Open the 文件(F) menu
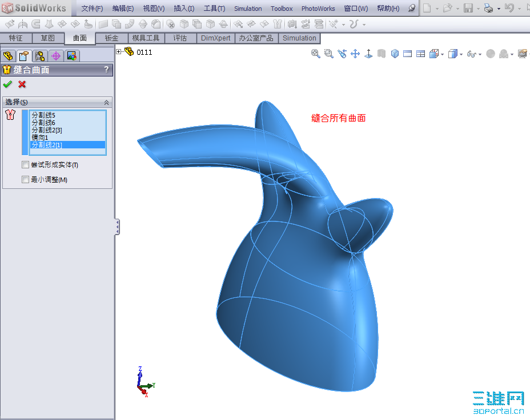This screenshot has height=420, width=530. [92, 9]
